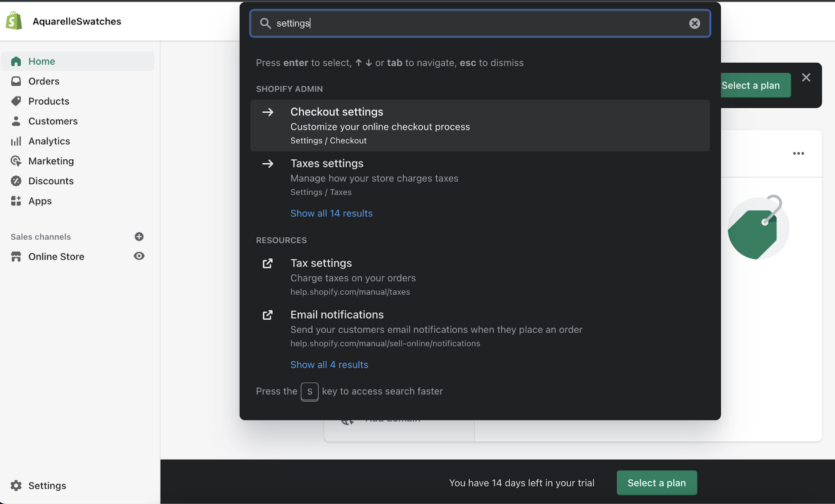Open Settings at sidebar bottom
This screenshot has height=504, width=835.
[47, 485]
